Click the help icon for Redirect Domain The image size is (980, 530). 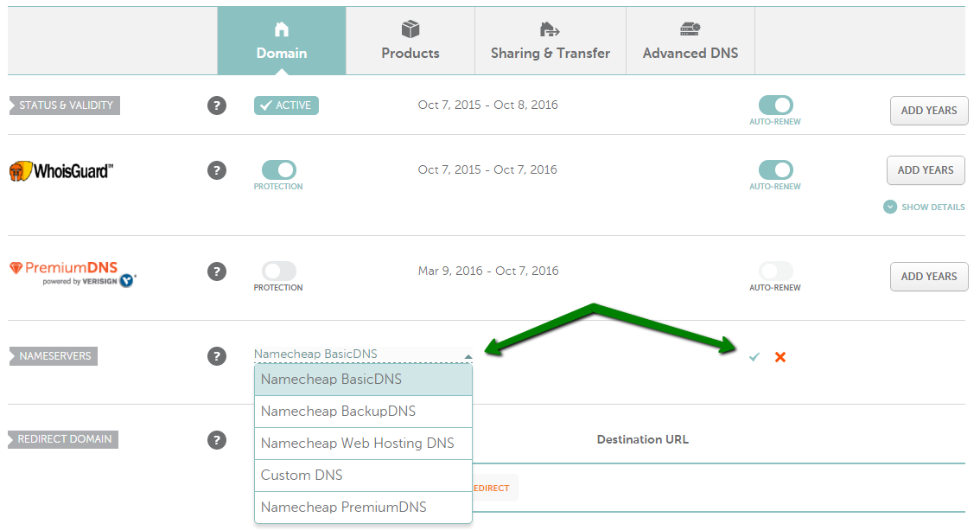coord(217,440)
